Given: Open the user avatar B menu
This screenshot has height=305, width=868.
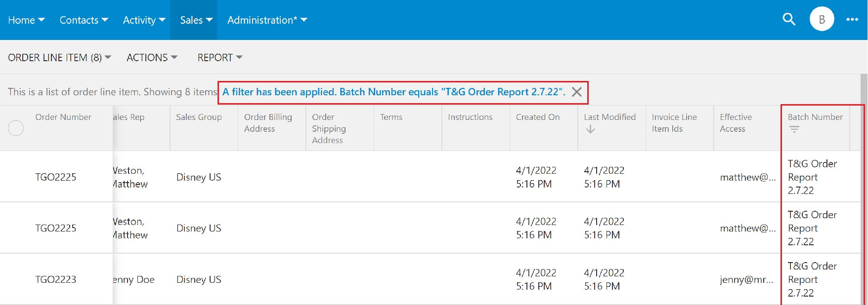Looking at the screenshot, I should 822,20.
